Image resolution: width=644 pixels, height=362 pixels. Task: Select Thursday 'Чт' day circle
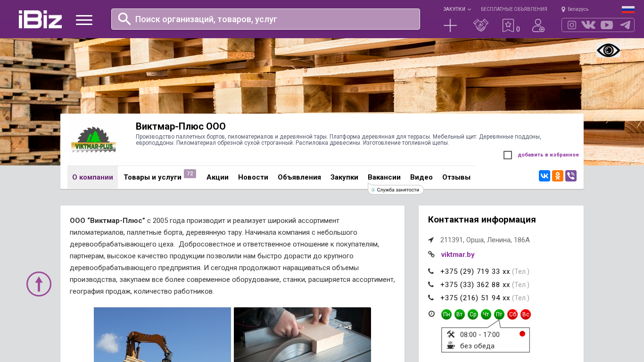[x=486, y=314]
